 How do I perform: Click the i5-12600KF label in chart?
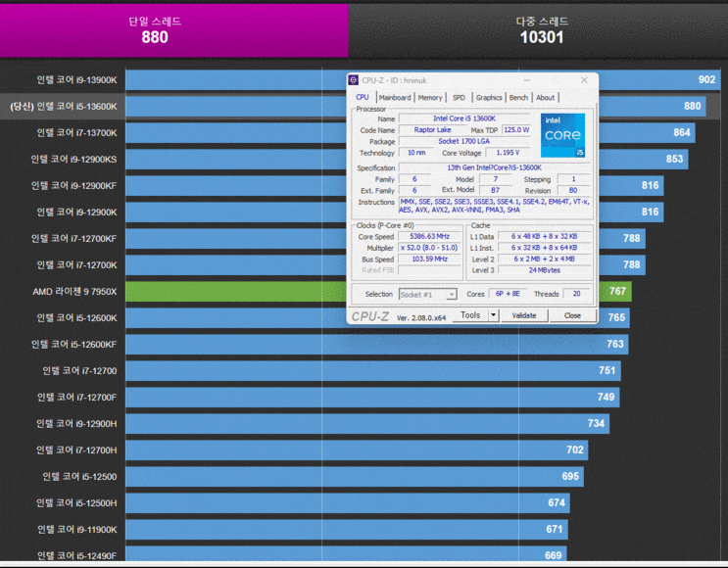73,345
